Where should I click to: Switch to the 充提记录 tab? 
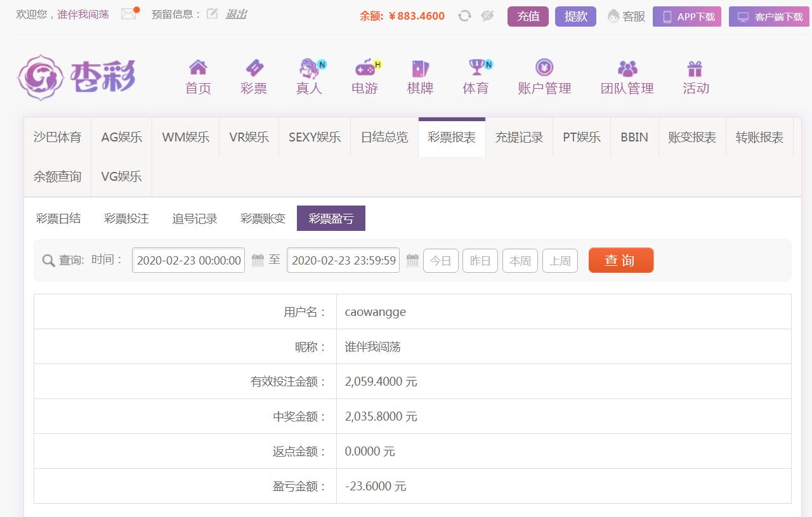pyautogui.click(x=519, y=138)
